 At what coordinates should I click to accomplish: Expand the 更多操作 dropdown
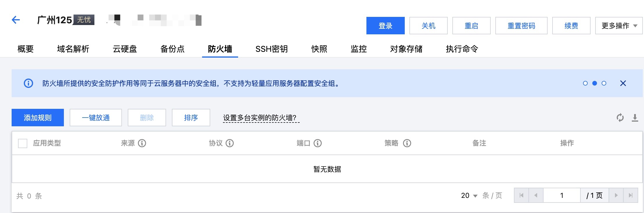[619, 26]
